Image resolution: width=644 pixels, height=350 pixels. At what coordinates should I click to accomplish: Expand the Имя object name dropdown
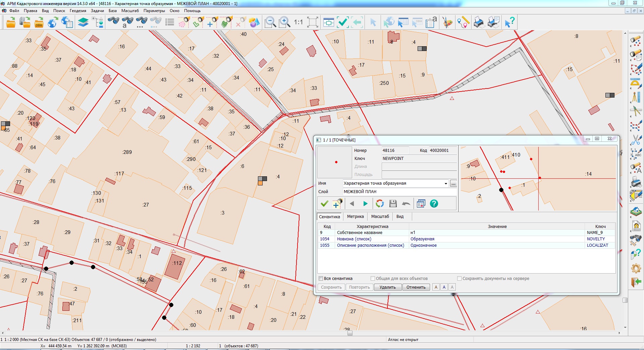point(446,183)
